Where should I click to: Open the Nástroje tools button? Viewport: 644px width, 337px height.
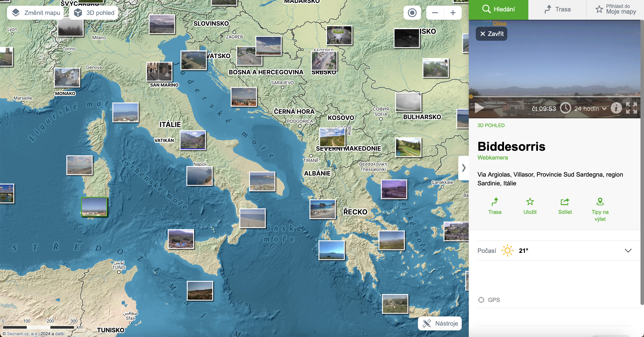tap(440, 323)
